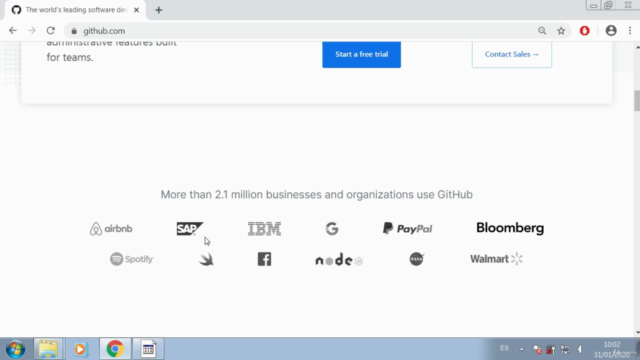Screen dimensions: 640x360
Task: Click the SAP logo
Action: (x=190, y=229)
